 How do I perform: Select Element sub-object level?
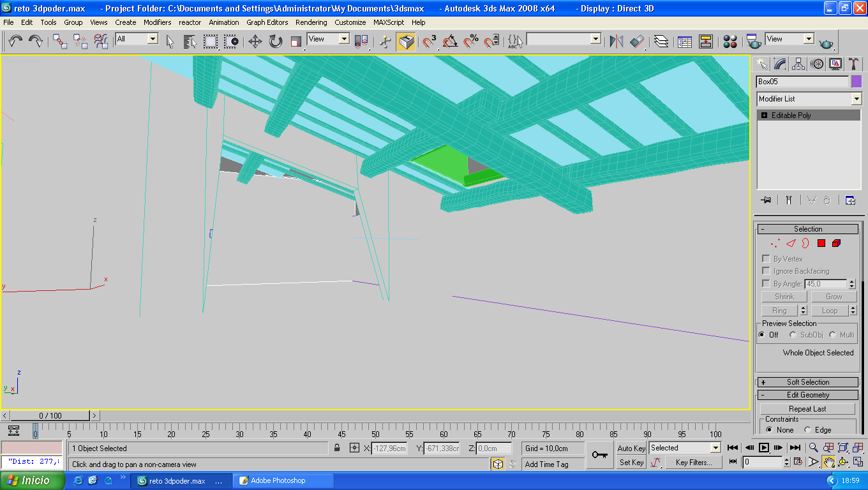pos(837,243)
